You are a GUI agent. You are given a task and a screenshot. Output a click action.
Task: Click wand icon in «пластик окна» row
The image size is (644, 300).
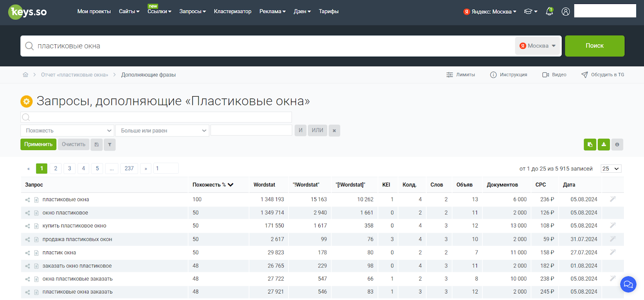click(x=613, y=252)
